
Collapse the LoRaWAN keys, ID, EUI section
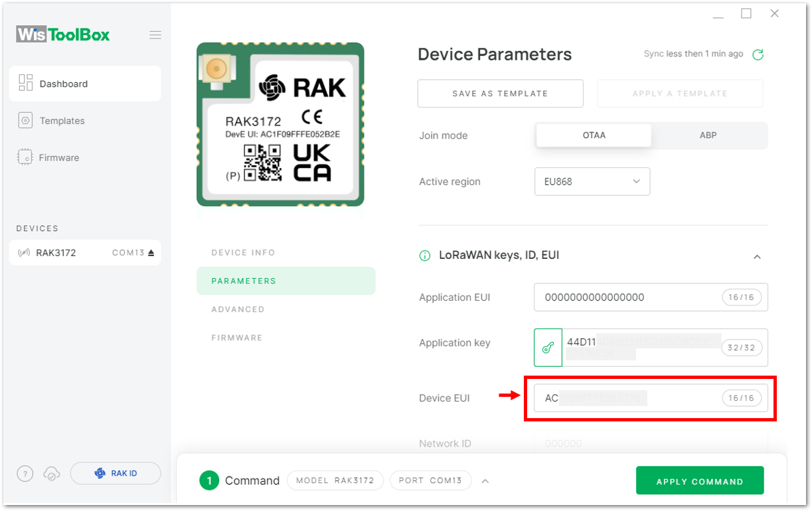757,256
